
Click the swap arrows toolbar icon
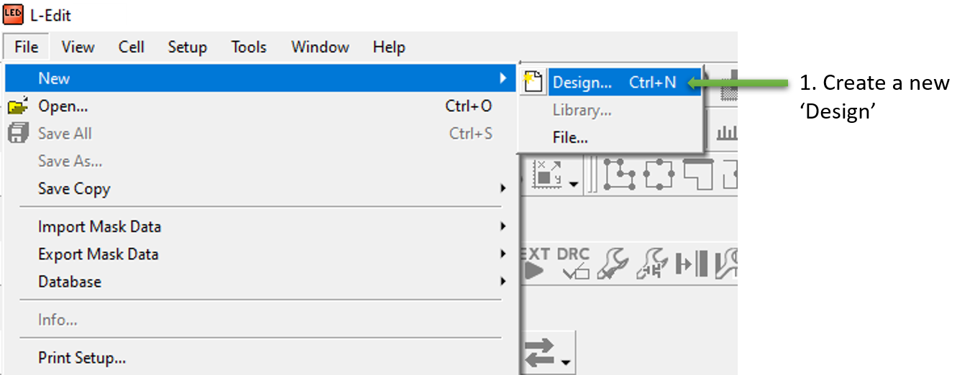point(539,353)
